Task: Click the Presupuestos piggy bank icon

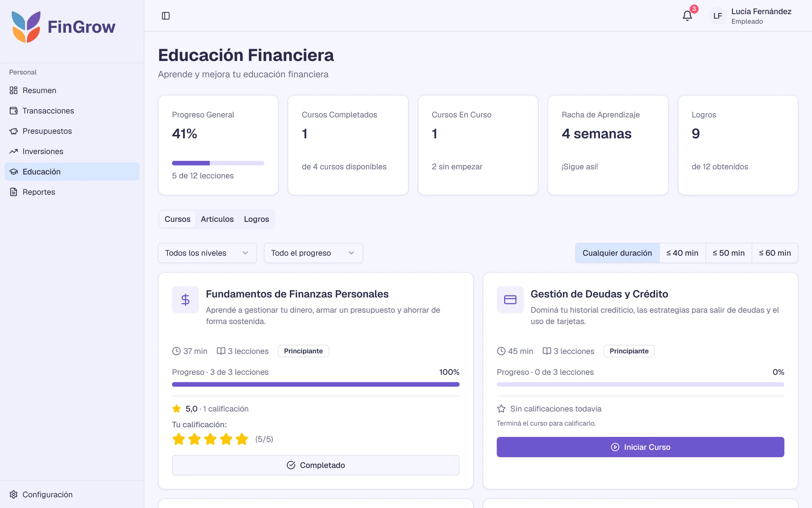Action: [x=14, y=131]
